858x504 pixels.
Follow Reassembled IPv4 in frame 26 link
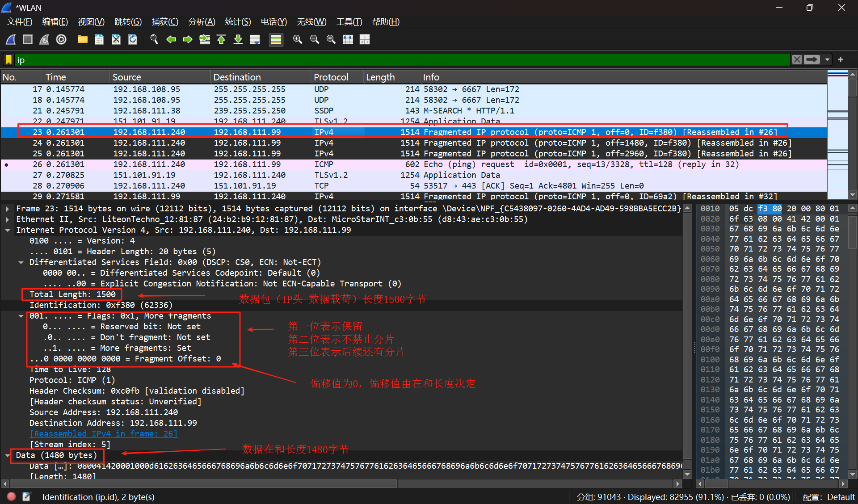point(104,434)
